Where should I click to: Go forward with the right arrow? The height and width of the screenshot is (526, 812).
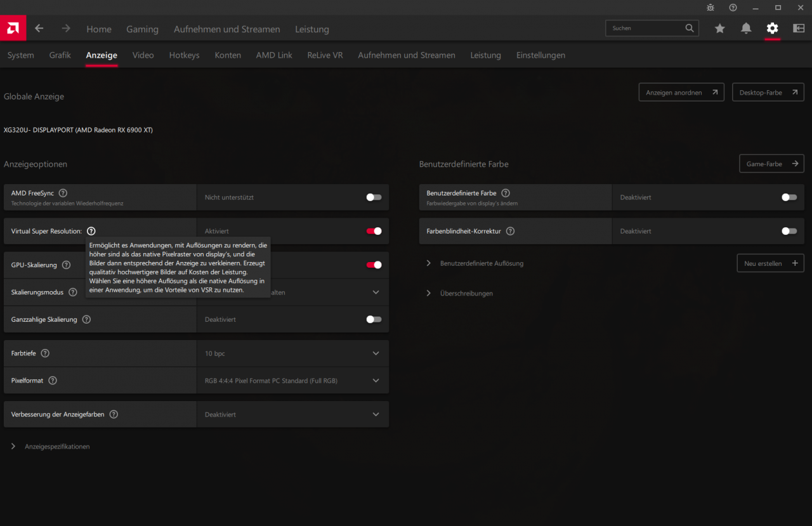click(x=66, y=29)
